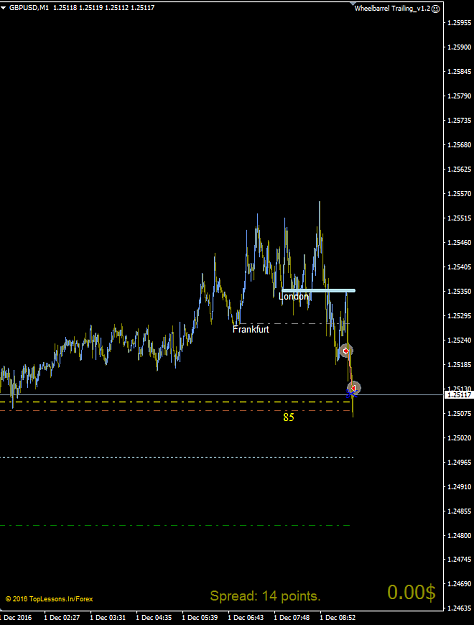This screenshot has width=474, height=625.
Task: Click the 1 Dec 02:27 time label
Action: point(62,618)
